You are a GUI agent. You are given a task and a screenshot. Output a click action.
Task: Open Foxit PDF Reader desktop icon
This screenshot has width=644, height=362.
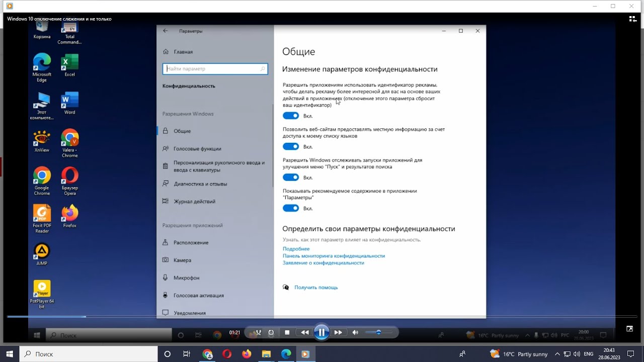tap(42, 219)
